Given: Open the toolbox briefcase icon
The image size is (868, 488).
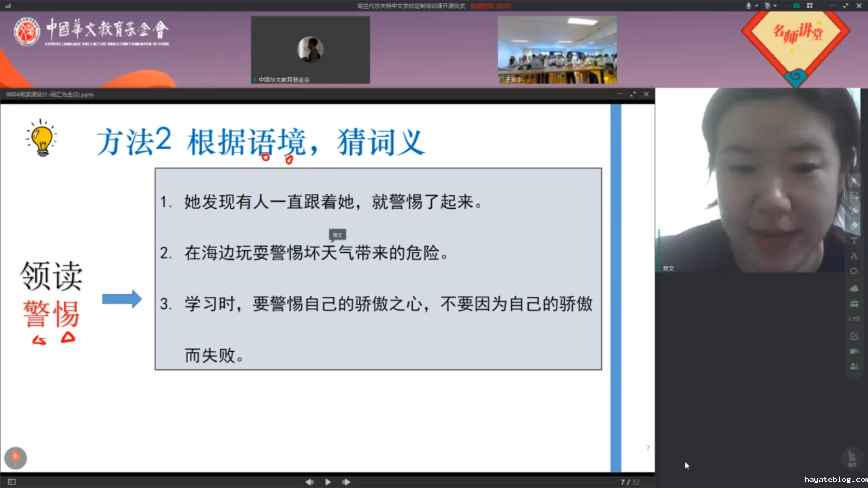Looking at the screenshot, I should tap(854, 303).
